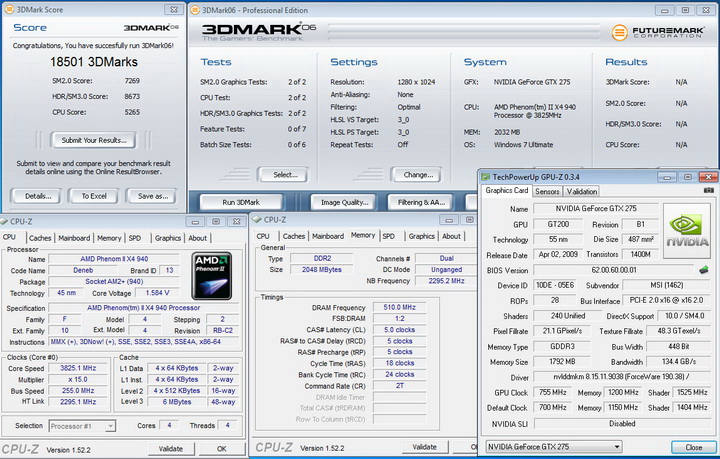The image size is (720, 459).
Task: Click the Select... tests button
Action: click(x=285, y=174)
